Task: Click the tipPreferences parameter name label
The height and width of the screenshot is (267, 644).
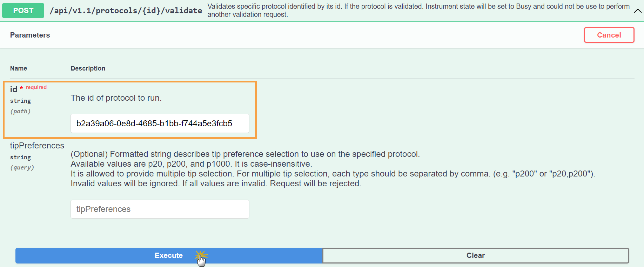Action: (x=37, y=146)
